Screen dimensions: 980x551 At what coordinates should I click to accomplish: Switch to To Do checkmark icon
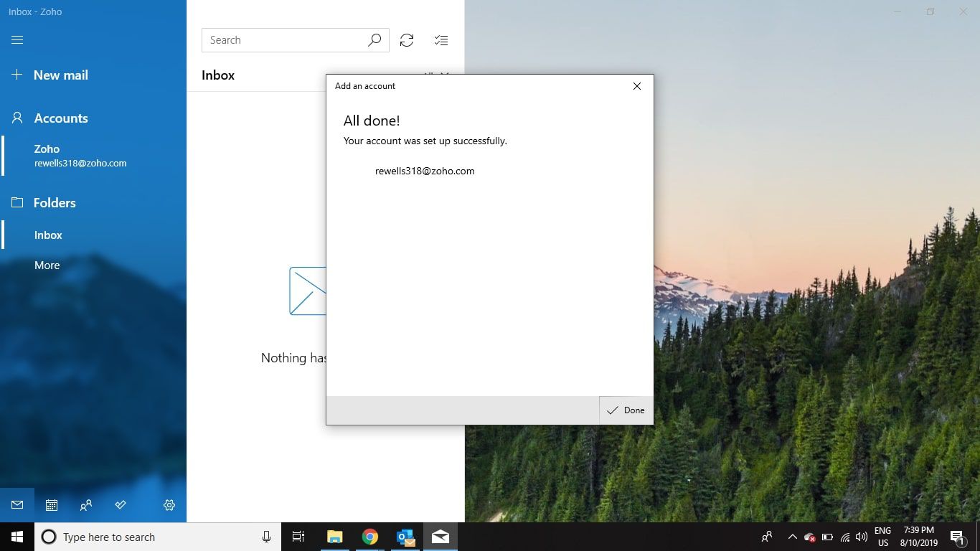point(121,505)
